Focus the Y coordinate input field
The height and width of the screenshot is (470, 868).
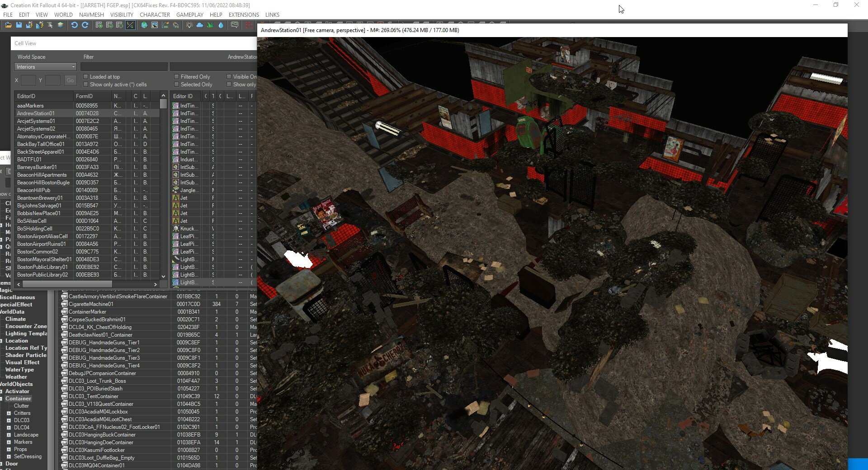pos(52,80)
